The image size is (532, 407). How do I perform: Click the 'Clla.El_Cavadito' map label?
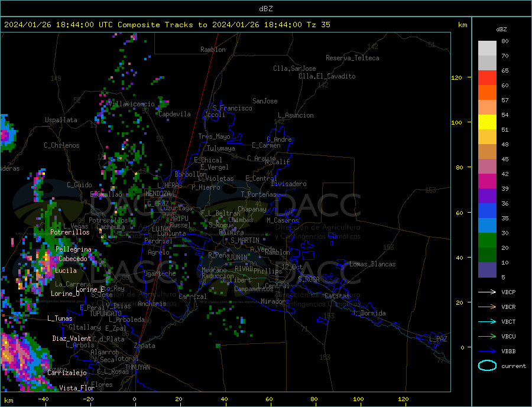pyautogui.click(x=327, y=76)
